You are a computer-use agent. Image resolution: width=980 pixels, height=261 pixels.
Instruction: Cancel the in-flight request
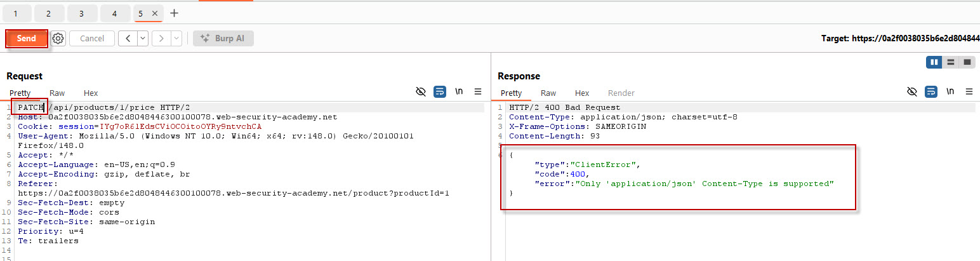[92, 38]
